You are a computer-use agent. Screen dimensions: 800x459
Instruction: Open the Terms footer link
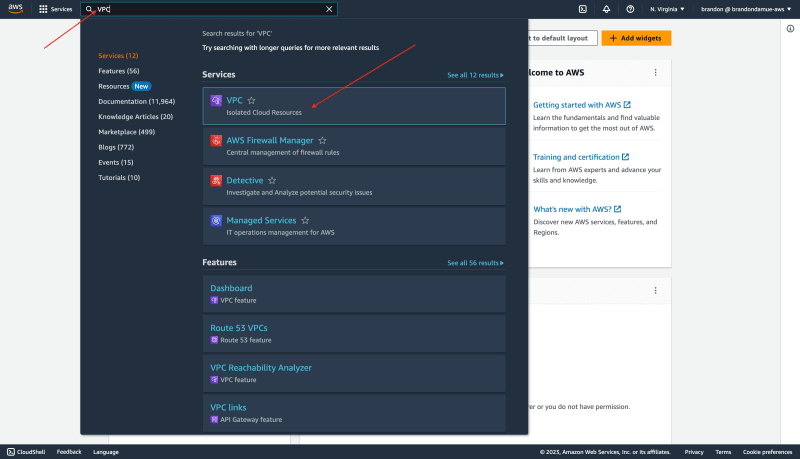pos(723,452)
